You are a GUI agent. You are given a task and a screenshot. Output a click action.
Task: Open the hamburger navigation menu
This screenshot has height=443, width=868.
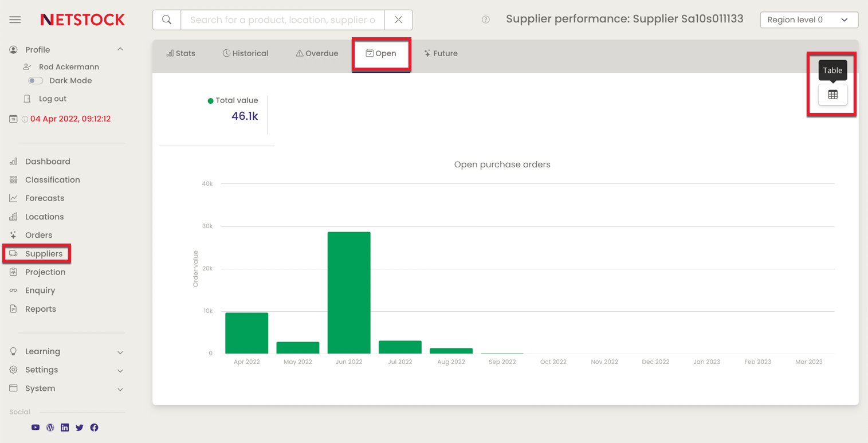pyautogui.click(x=15, y=19)
